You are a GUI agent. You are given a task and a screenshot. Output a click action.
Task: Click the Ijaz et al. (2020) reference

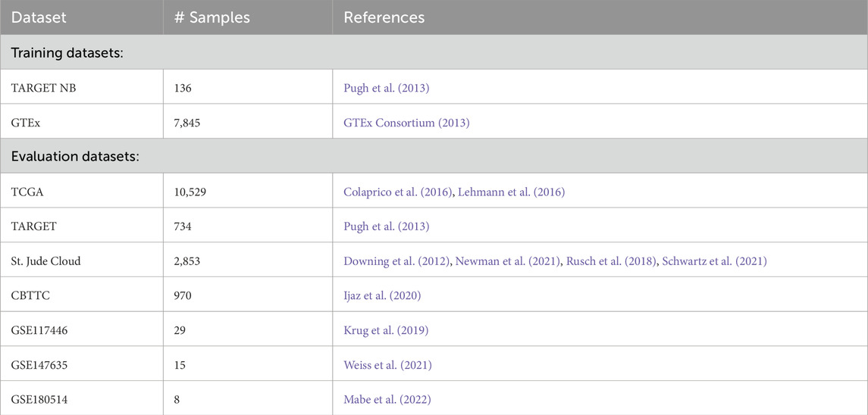(x=382, y=295)
